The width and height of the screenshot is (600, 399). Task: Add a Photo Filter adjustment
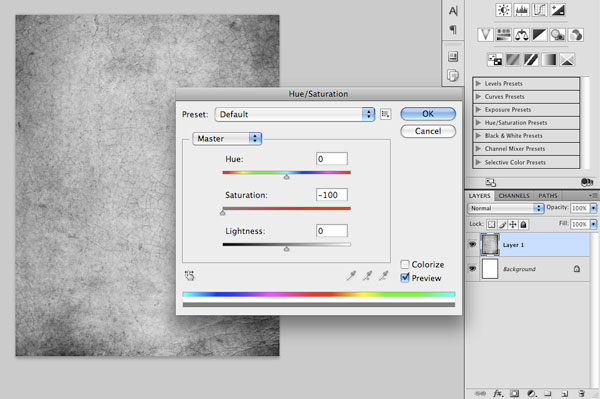558,35
